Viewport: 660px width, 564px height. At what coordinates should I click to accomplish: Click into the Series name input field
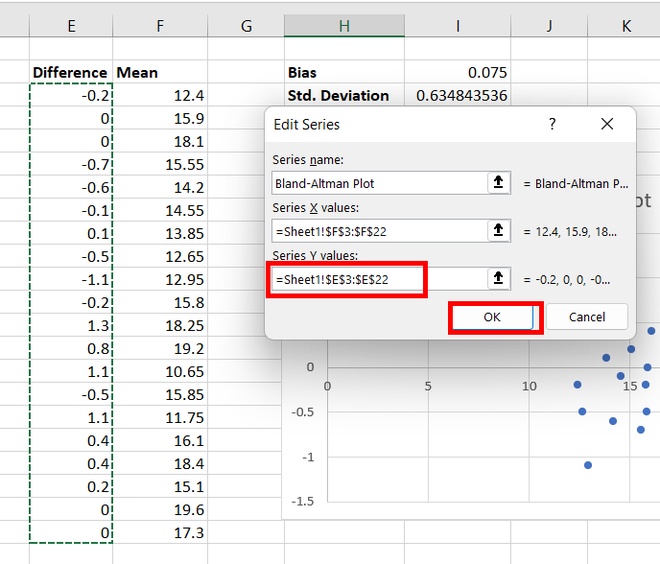pyautogui.click(x=380, y=183)
